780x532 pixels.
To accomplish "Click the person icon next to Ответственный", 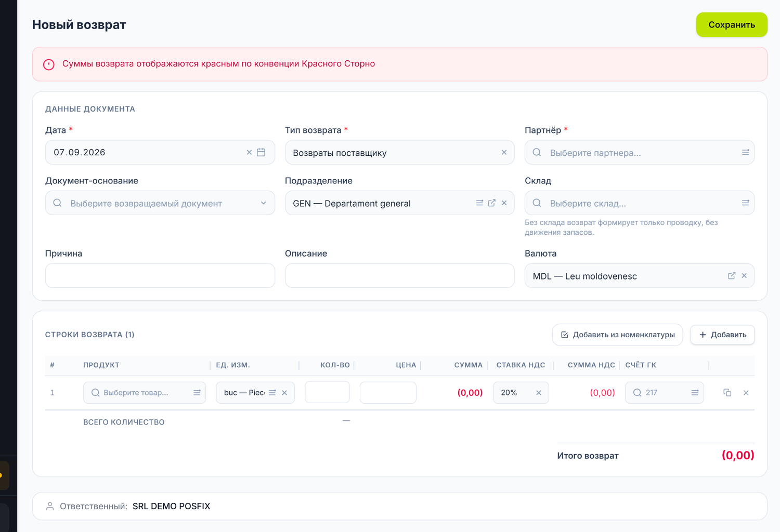I will (50, 506).
